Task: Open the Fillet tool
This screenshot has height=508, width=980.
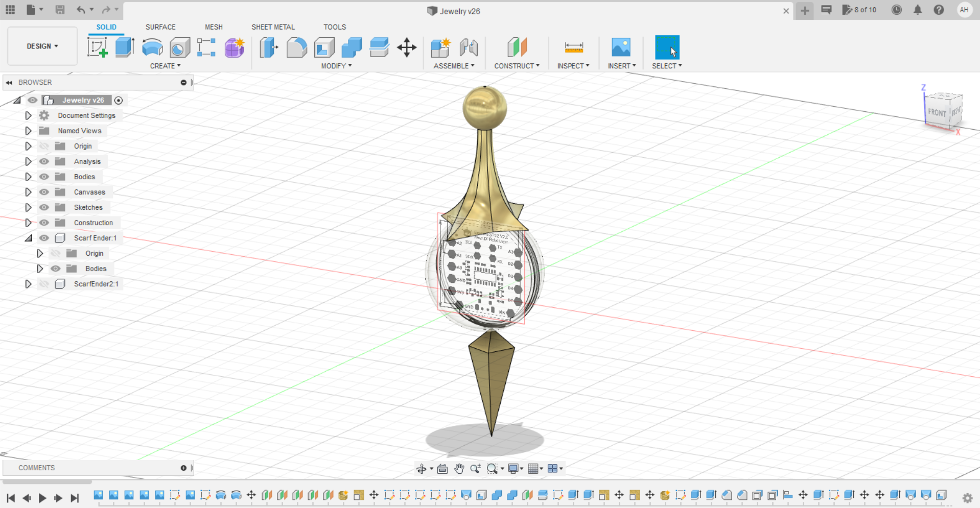Action: point(296,47)
